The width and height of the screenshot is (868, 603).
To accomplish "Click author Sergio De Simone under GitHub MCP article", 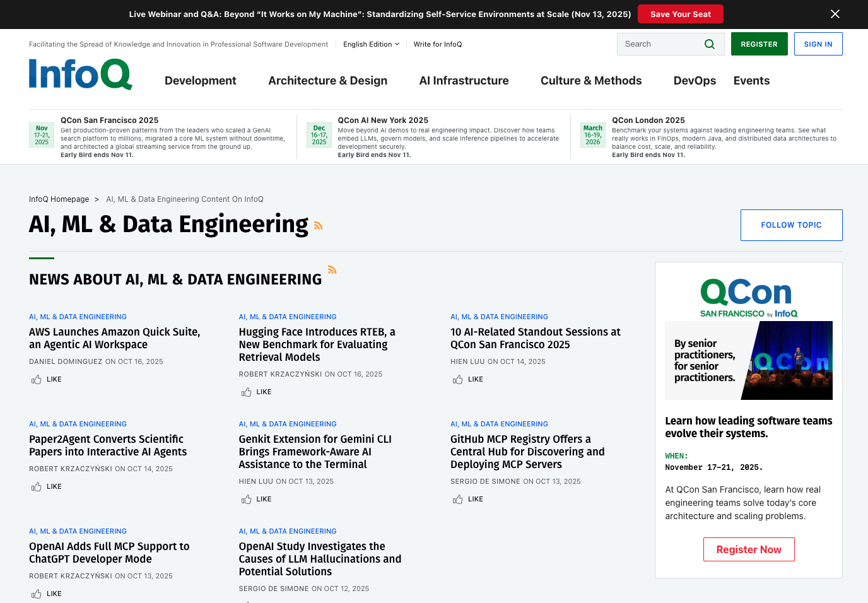I will [486, 481].
